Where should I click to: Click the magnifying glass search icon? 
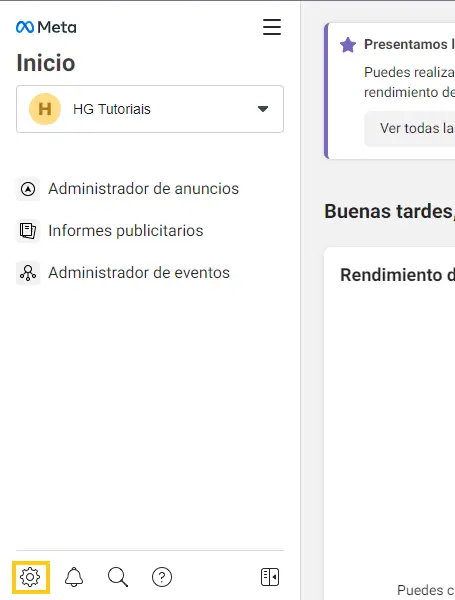pos(118,577)
